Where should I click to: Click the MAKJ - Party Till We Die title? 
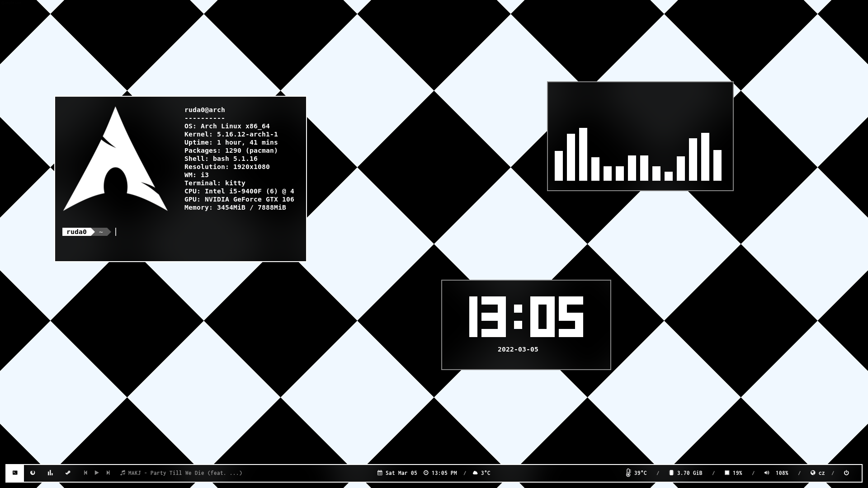[x=185, y=473]
